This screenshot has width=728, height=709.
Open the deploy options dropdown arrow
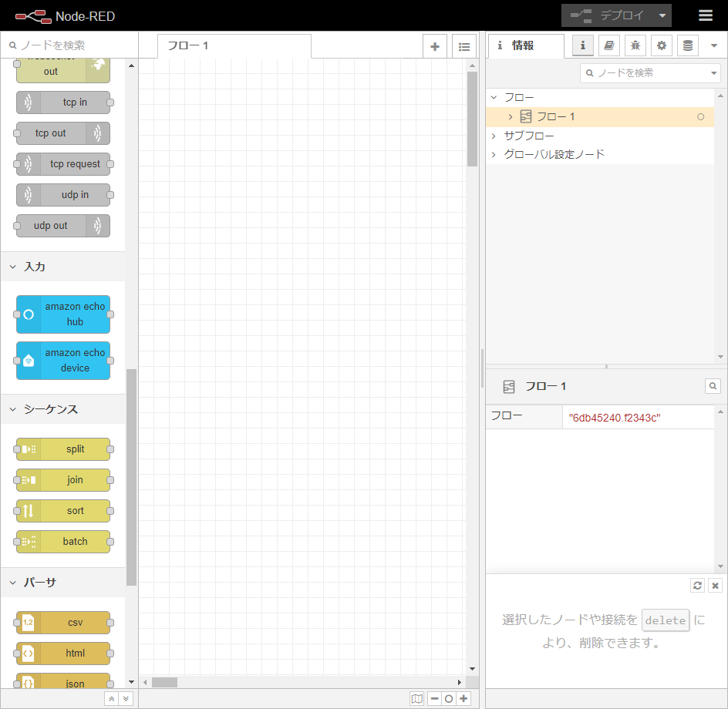(662, 15)
